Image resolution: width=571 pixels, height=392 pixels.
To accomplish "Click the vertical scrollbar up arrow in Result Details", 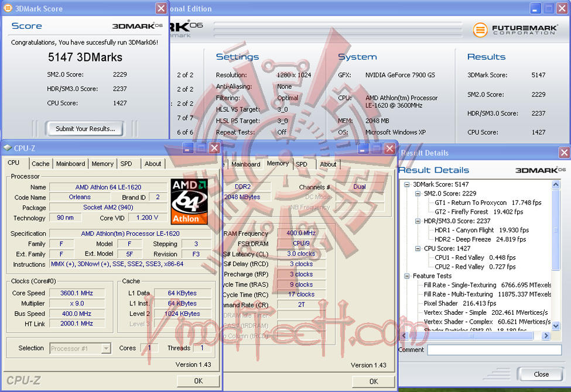I will pos(556,184).
